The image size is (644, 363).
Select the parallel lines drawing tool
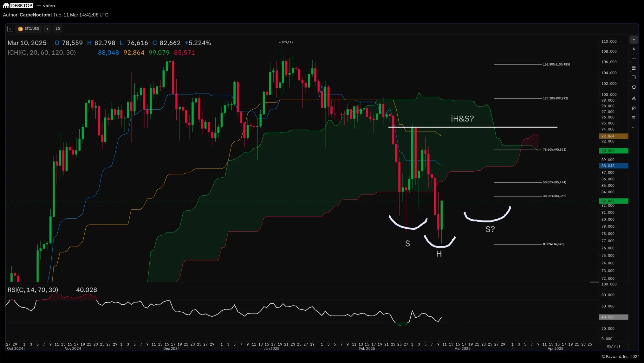tap(634, 68)
